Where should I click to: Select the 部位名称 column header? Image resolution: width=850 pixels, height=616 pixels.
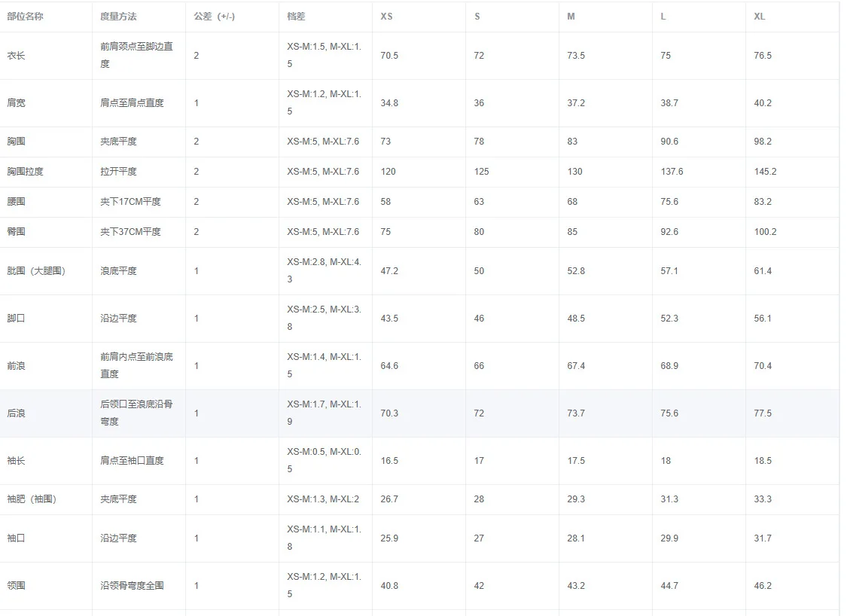tap(25, 17)
